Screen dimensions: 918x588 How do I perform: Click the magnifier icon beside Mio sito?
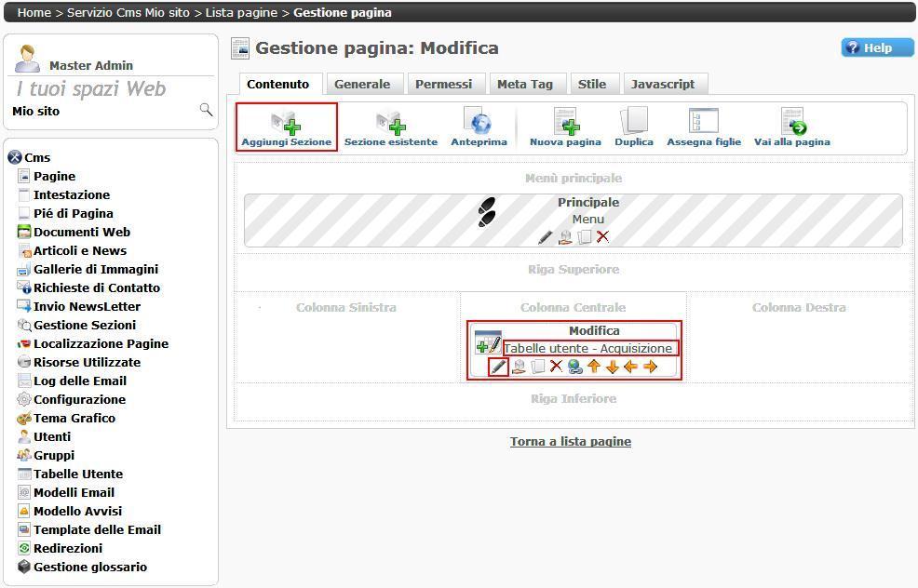(x=206, y=110)
